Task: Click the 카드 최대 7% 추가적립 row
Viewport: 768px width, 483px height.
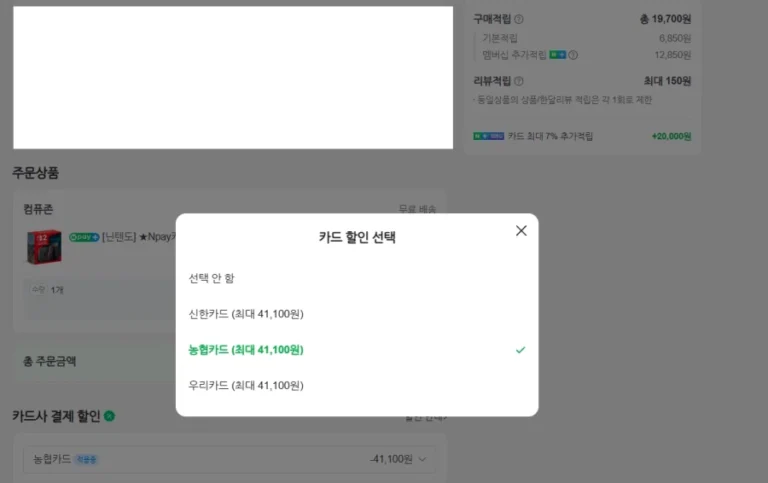Action: coord(582,136)
